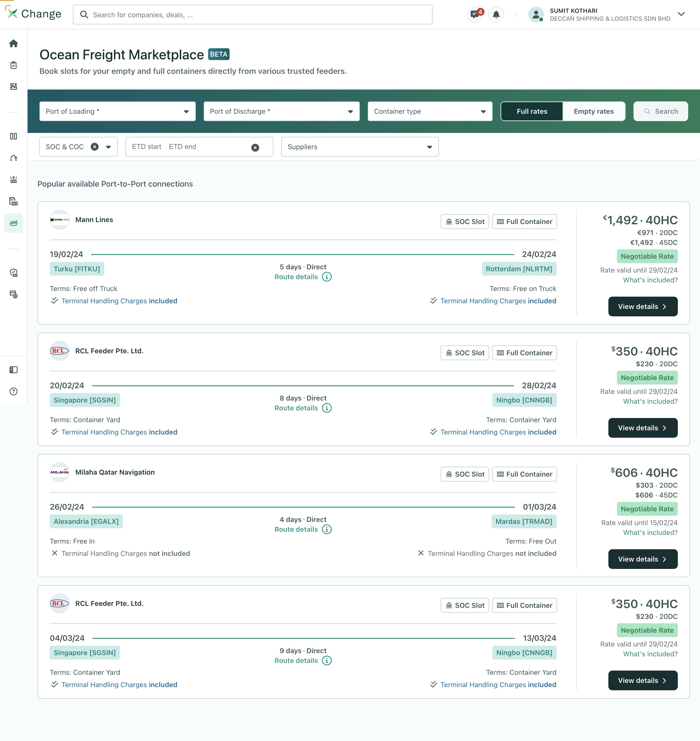Click the notifications bell icon

point(496,15)
